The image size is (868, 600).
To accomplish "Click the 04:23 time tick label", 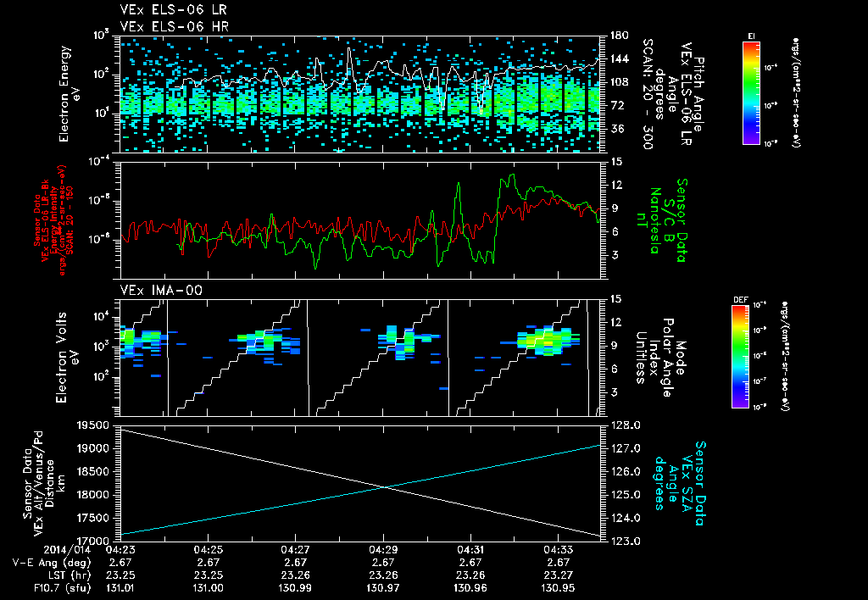I will coord(120,550).
